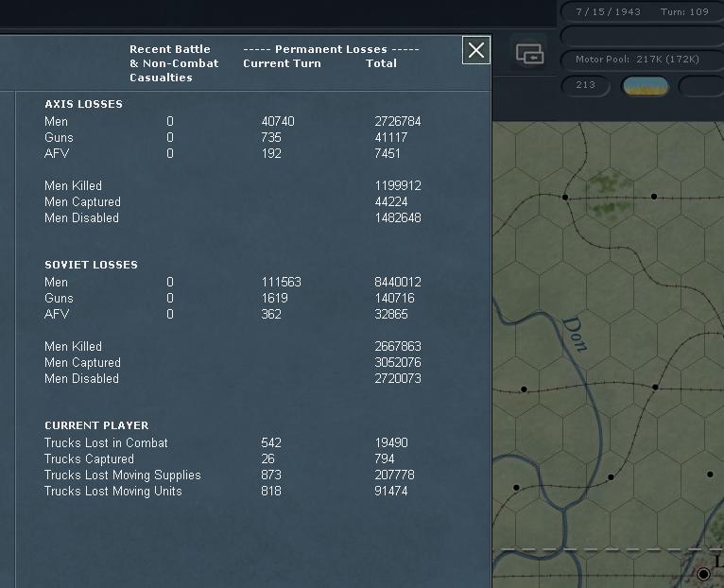The width and height of the screenshot is (724, 588).
Task: Select Soviet Men Killed 2667863
Action: (398, 346)
